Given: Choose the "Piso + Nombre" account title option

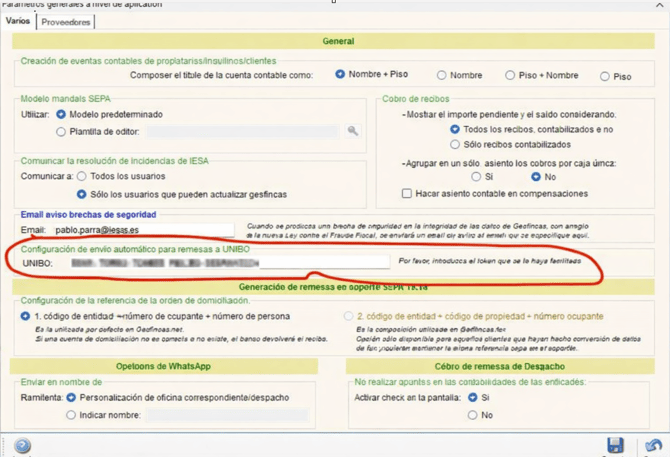Looking at the screenshot, I should (x=510, y=75).
